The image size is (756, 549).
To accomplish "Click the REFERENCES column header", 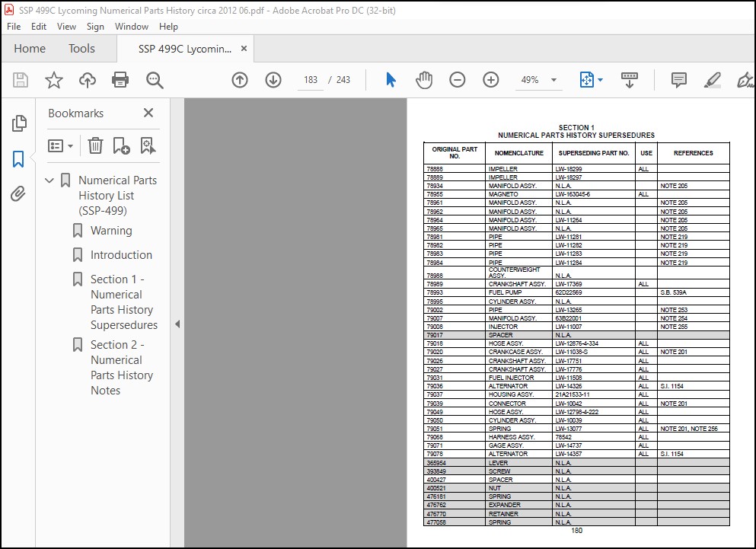I will click(694, 153).
